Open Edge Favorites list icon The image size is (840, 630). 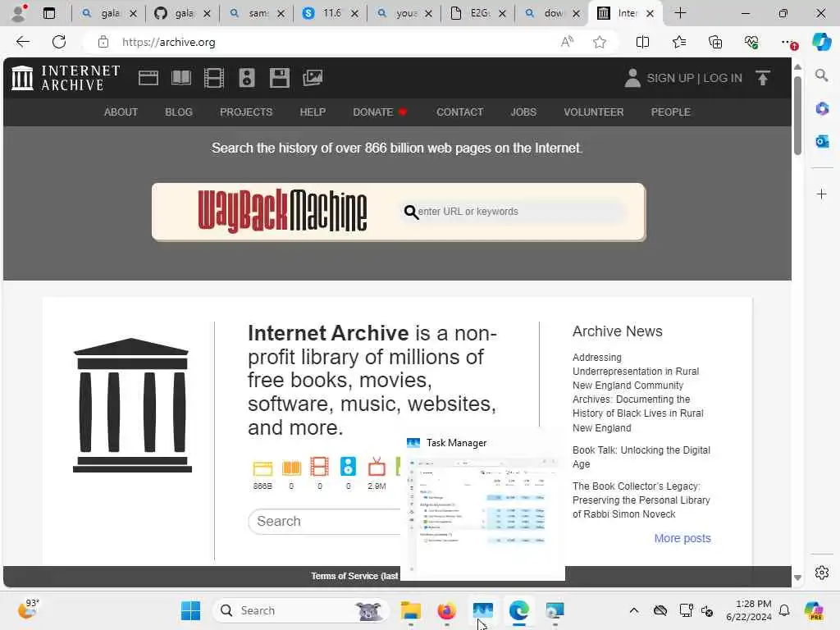(x=678, y=43)
